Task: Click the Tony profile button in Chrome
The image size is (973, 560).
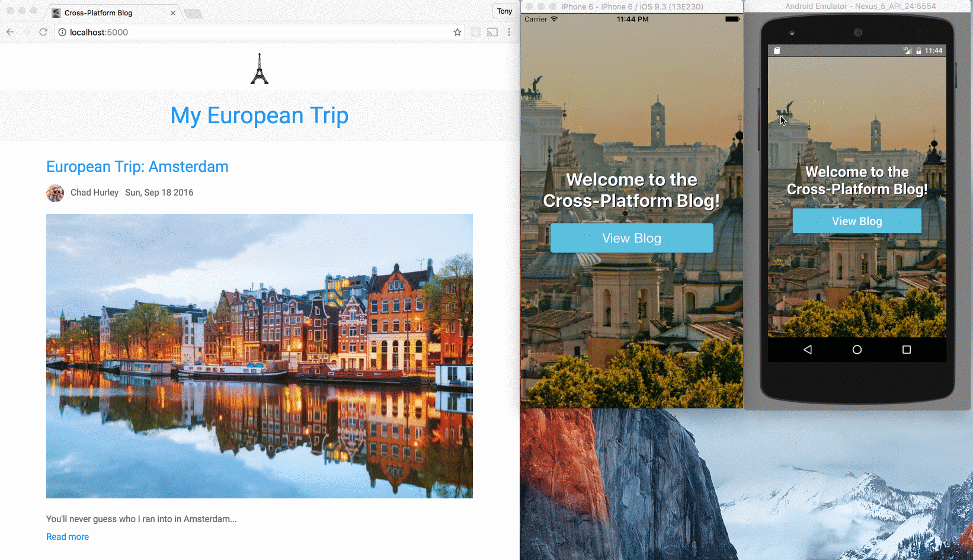Action: (504, 11)
